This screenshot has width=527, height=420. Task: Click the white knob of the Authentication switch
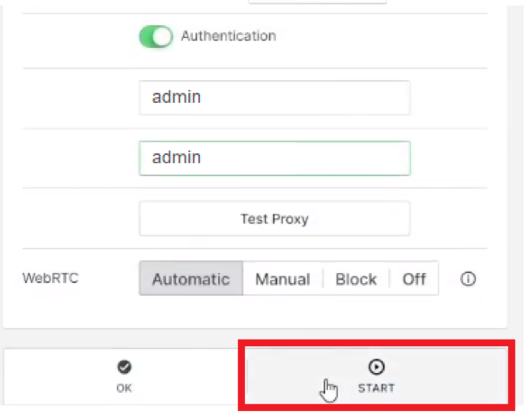click(x=163, y=36)
